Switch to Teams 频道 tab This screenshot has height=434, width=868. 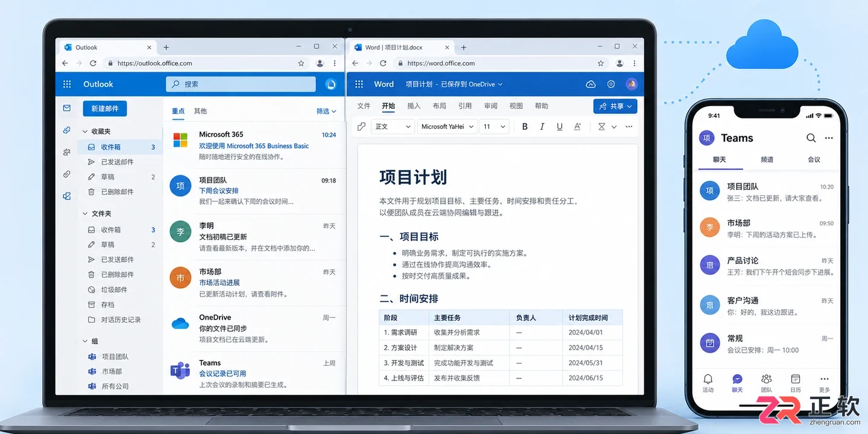point(767,160)
